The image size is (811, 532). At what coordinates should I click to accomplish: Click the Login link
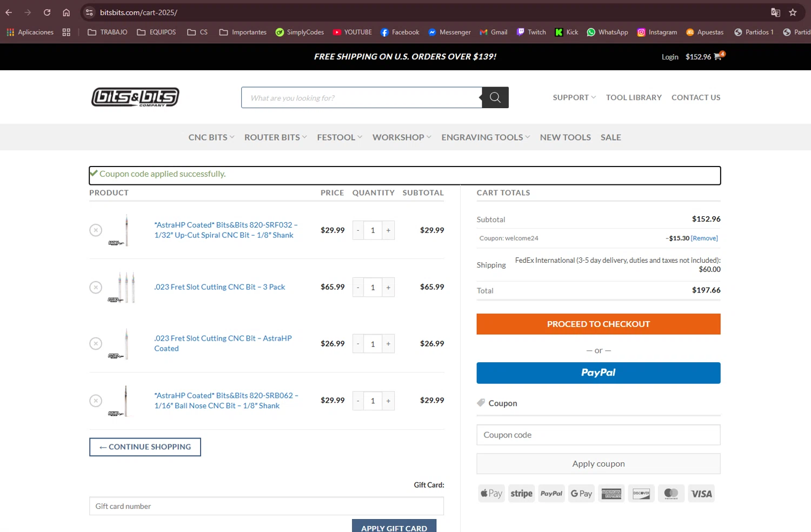click(x=670, y=57)
